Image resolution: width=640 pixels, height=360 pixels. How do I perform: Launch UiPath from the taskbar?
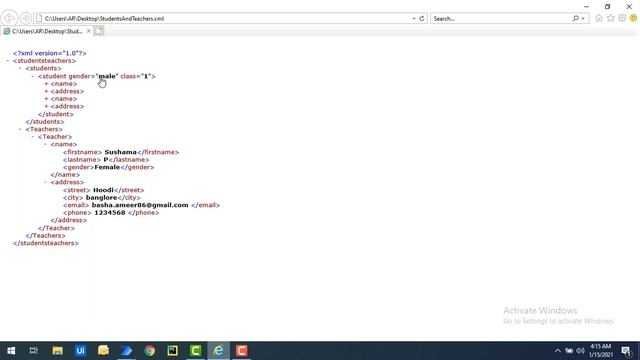tap(80, 351)
